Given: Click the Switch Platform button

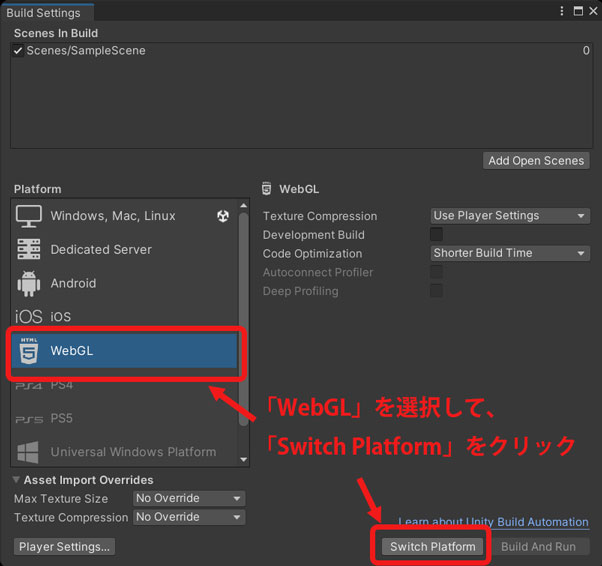Looking at the screenshot, I should coord(433,546).
